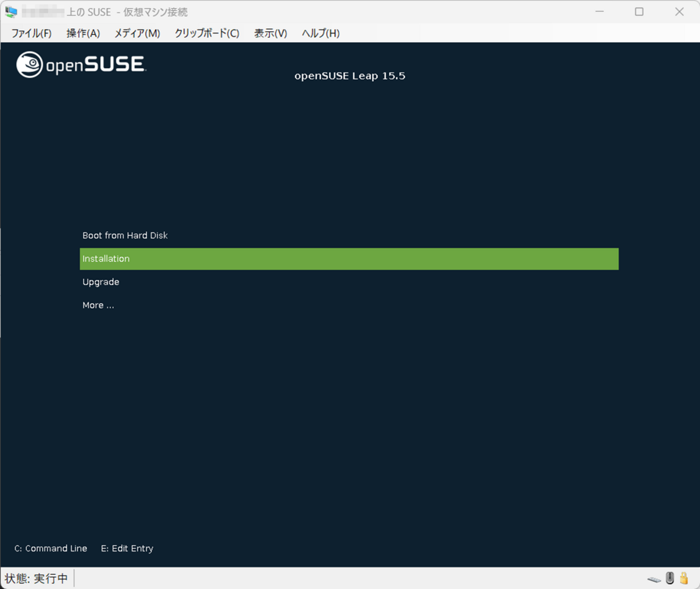700x589 pixels.
Task: Click the keyboard status icon
Action: pos(654,579)
